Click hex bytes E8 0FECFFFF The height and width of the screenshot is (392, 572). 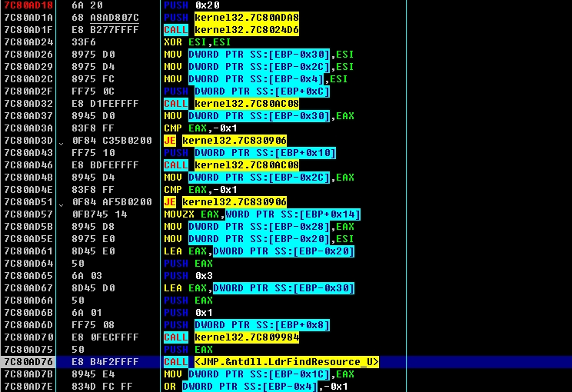coord(105,337)
